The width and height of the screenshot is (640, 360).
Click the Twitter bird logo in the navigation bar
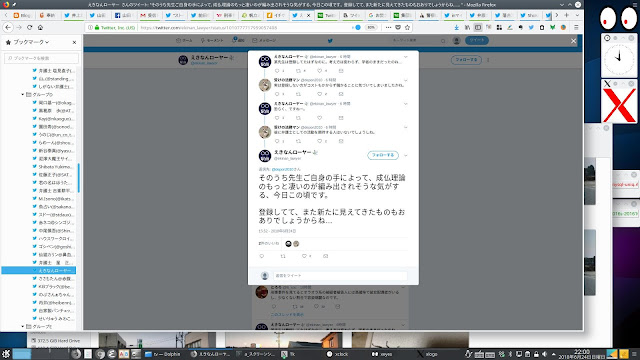coord(330,40)
